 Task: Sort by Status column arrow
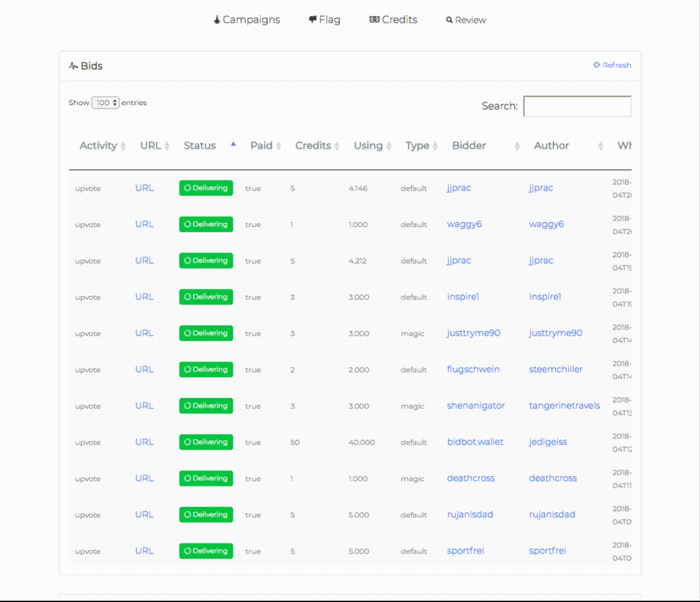(x=234, y=144)
